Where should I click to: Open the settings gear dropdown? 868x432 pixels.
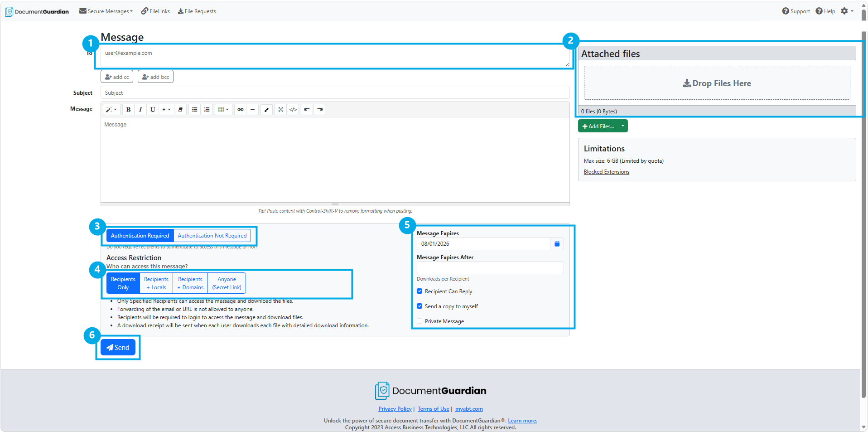point(847,11)
